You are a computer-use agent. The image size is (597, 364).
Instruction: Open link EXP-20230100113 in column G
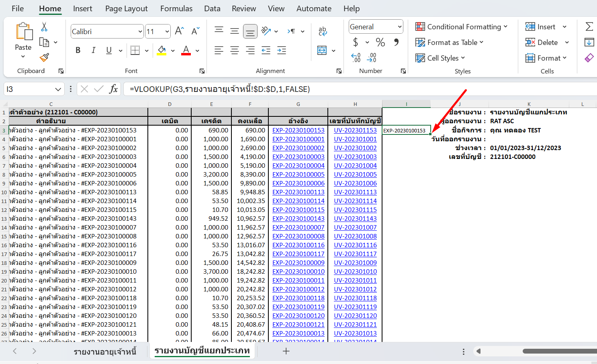click(298, 192)
